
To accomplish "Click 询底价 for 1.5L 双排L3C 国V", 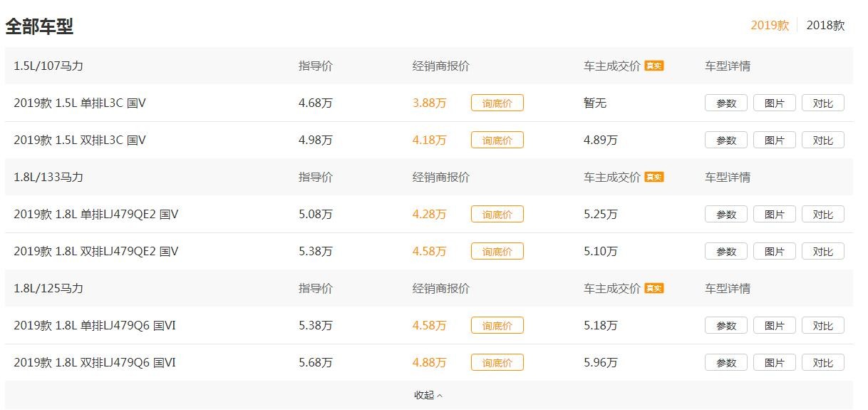I will [x=497, y=140].
